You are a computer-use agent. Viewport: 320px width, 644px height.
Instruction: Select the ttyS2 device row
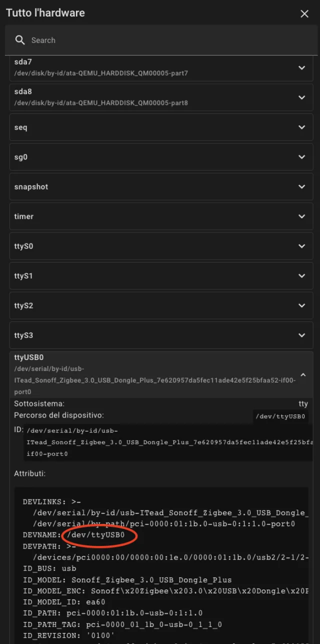pos(150,306)
